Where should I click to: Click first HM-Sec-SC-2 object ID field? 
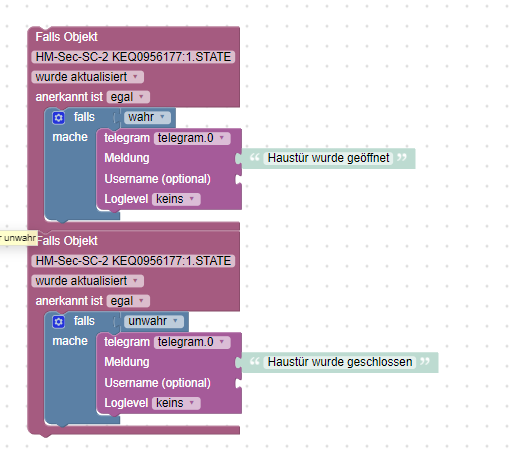coord(133,57)
